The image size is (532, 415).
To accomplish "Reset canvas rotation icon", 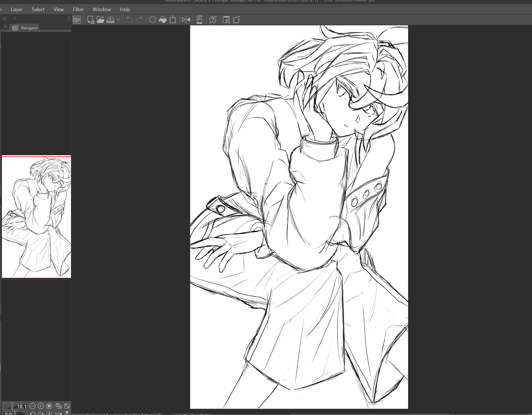I will [49, 413].
